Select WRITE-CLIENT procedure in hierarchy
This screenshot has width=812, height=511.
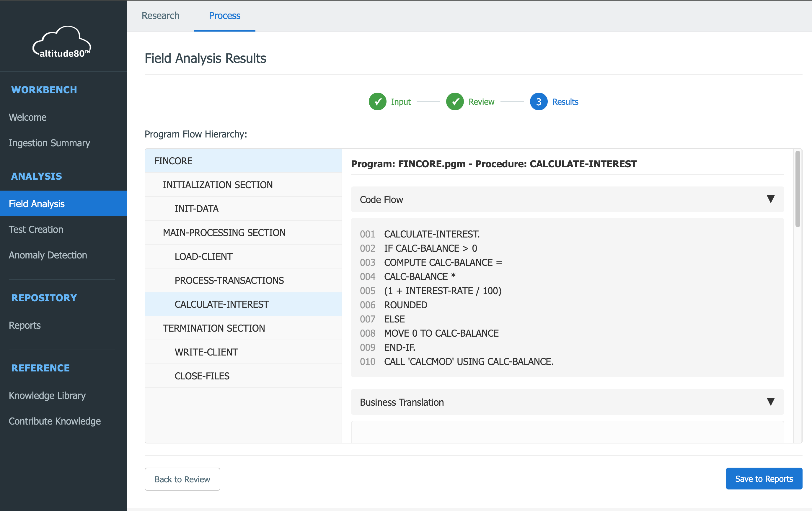point(243,352)
